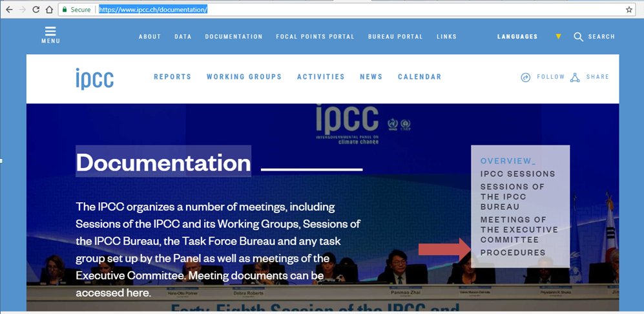Click the Follow circular arrow icon

(x=525, y=78)
